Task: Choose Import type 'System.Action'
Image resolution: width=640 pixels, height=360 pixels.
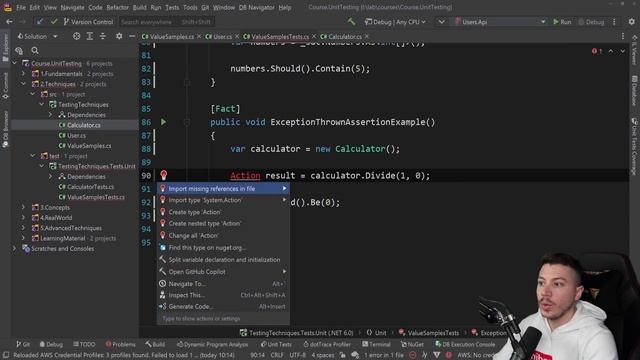Action: (223, 200)
